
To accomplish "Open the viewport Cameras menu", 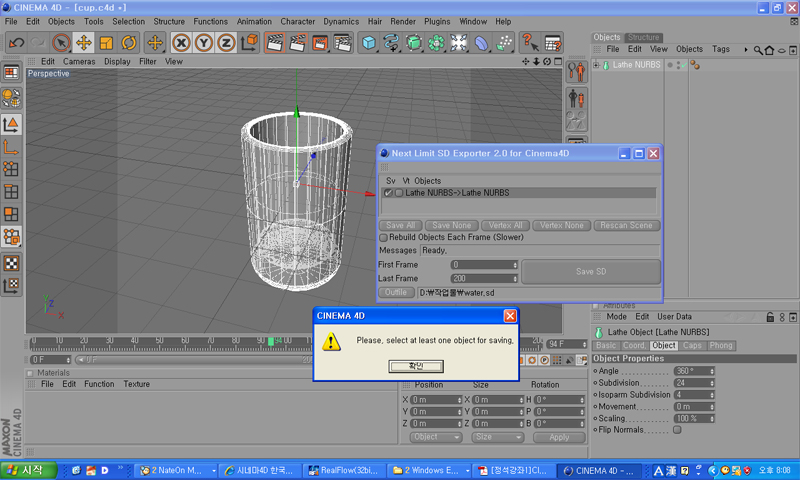I will click(79, 61).
